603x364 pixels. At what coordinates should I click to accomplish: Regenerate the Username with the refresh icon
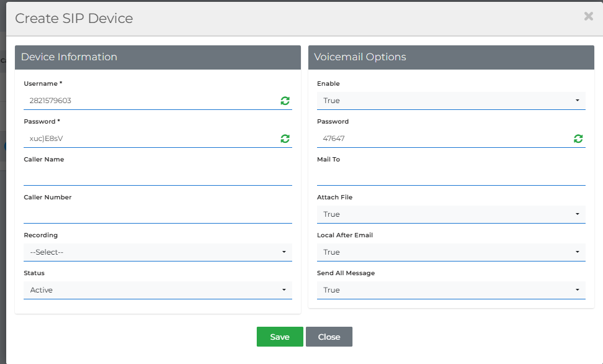(x=285, y=101)
